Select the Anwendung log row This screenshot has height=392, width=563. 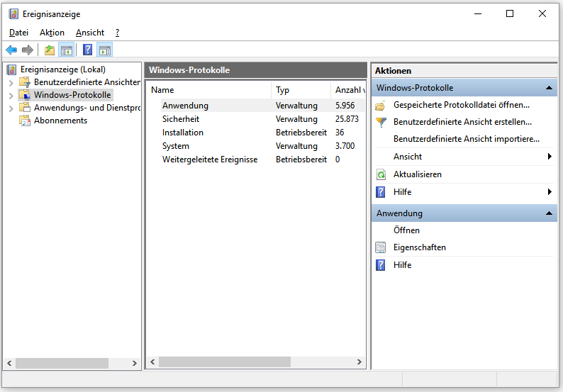click(256, 106)
